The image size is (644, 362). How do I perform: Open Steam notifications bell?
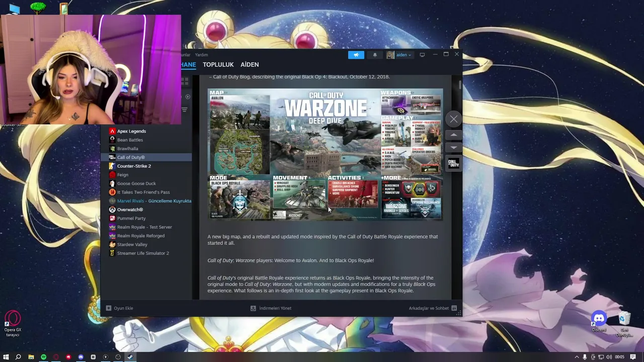[375, 55]
